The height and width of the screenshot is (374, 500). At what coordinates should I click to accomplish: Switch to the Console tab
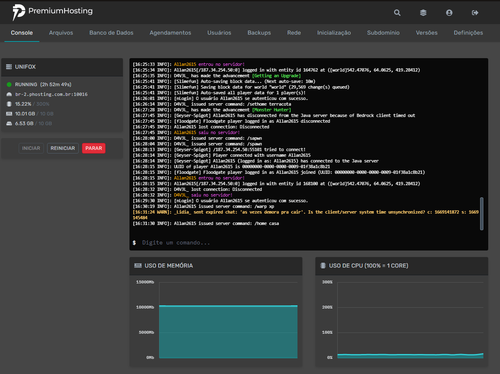[x=22, y=33]
